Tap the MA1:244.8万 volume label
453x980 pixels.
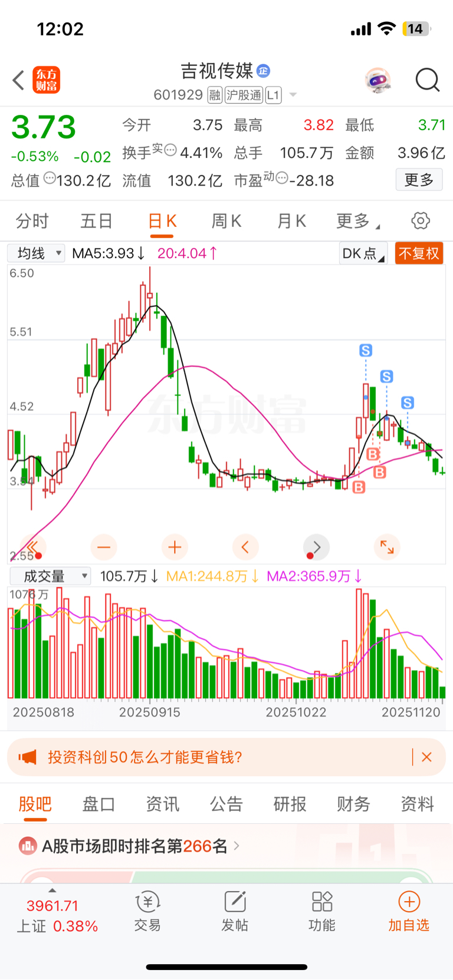[x=212, y=576]
